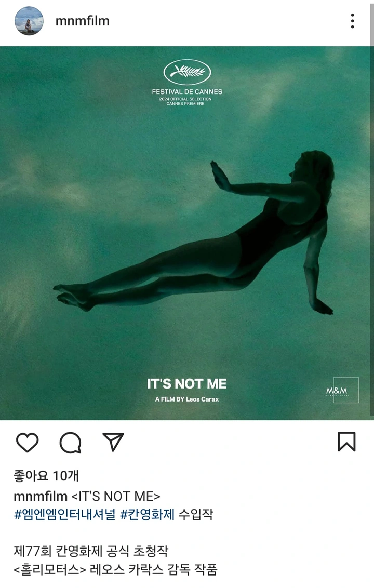Share the post via paper plane icon
The height and width of the screenshot is (588, 374).
113,442
